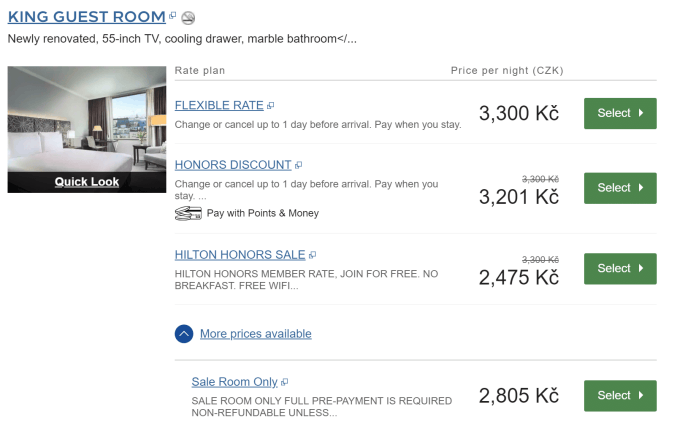Image resolution: width=696 pixels, height=428 pixels.
Task: Open Honors Discount rate link
Action: (x=233, y=165)
